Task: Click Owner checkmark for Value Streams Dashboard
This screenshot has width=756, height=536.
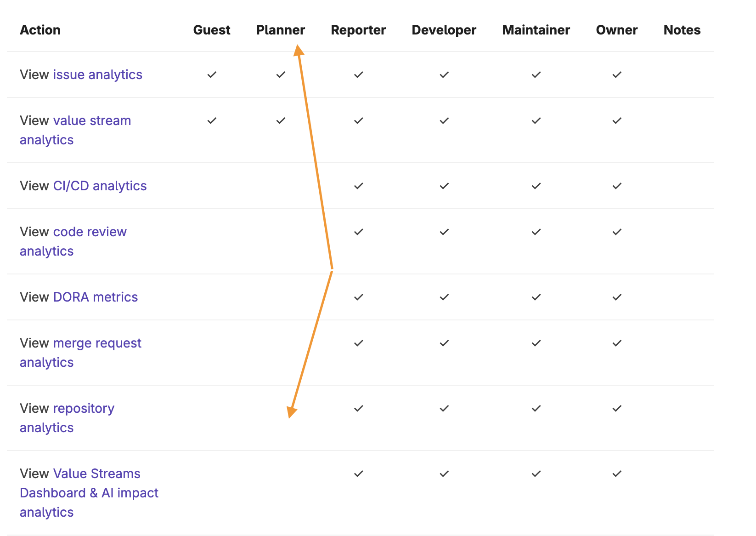Action: 617,473
